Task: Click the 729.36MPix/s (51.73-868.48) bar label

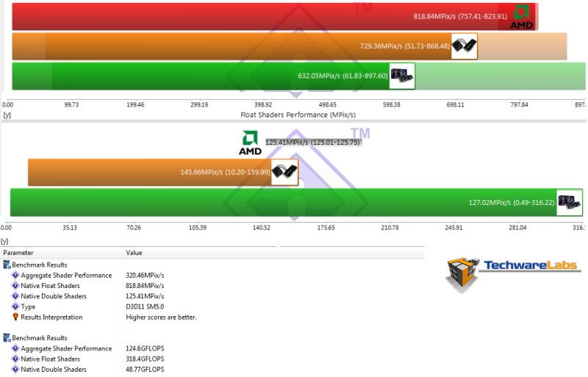Action: (405, 46)
